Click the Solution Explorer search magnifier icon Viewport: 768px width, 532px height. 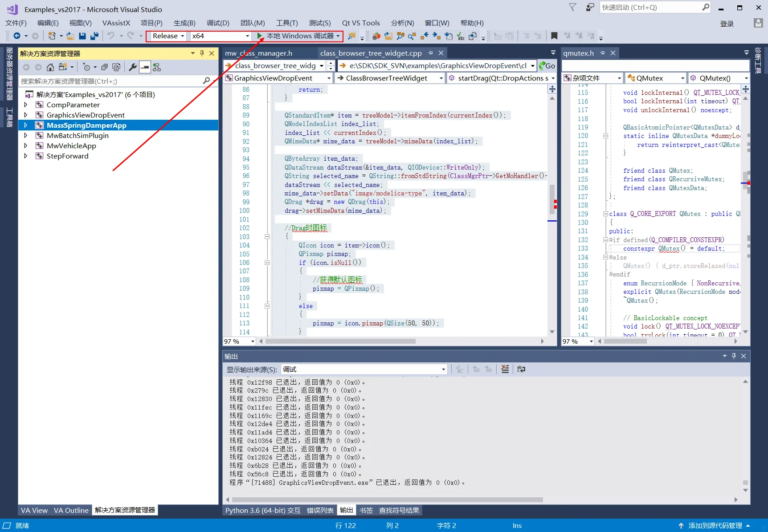(x=206, y=81)
